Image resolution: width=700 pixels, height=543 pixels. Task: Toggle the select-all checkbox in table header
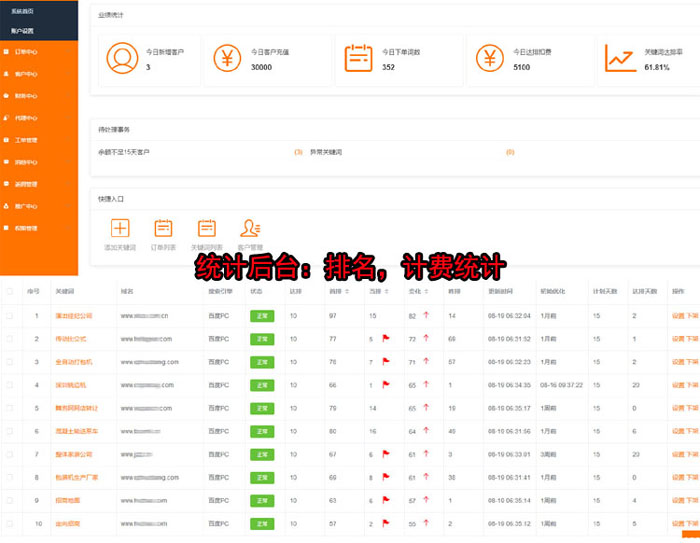coord(10,292)
